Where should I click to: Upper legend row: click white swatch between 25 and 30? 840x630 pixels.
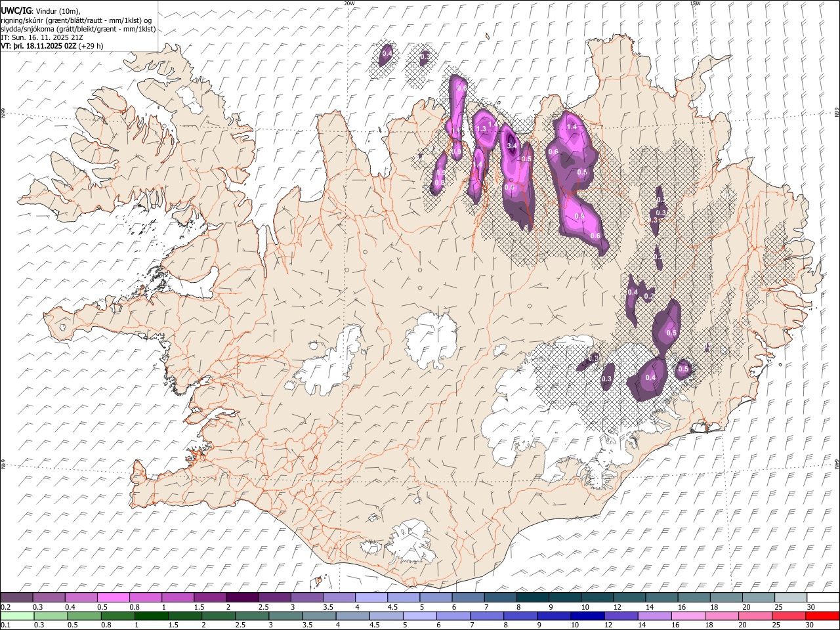(x=790, y=598)
